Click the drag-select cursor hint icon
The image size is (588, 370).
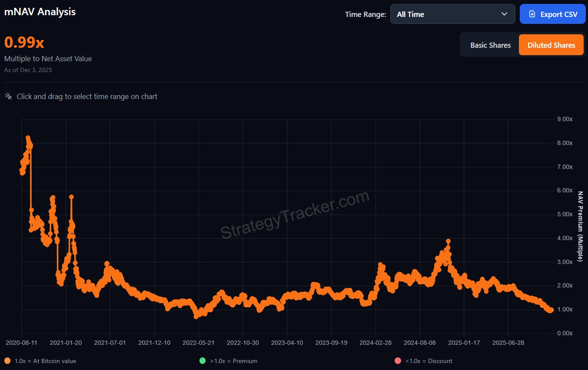coord(8,96)
